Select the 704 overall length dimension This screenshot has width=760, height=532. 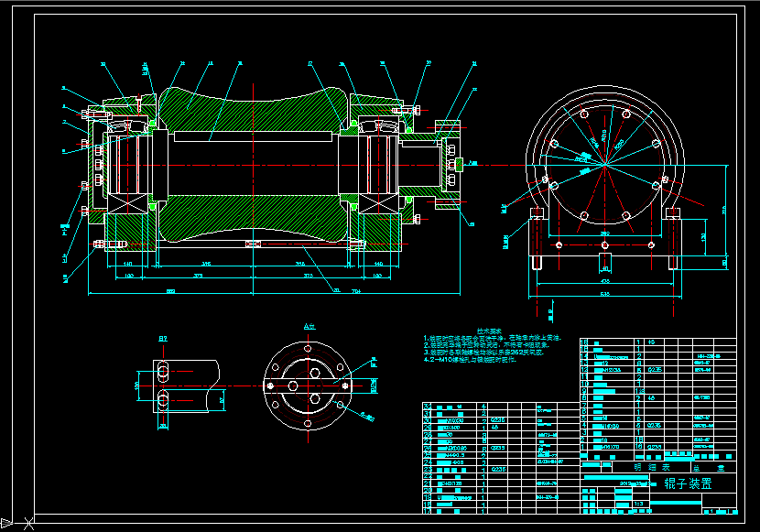(x=356, y=291)
